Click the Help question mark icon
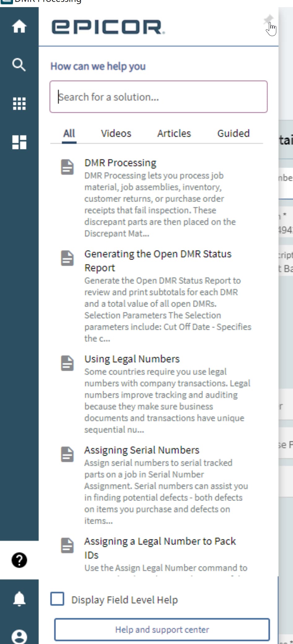The image size is (293, 644). tap(19, 560)
